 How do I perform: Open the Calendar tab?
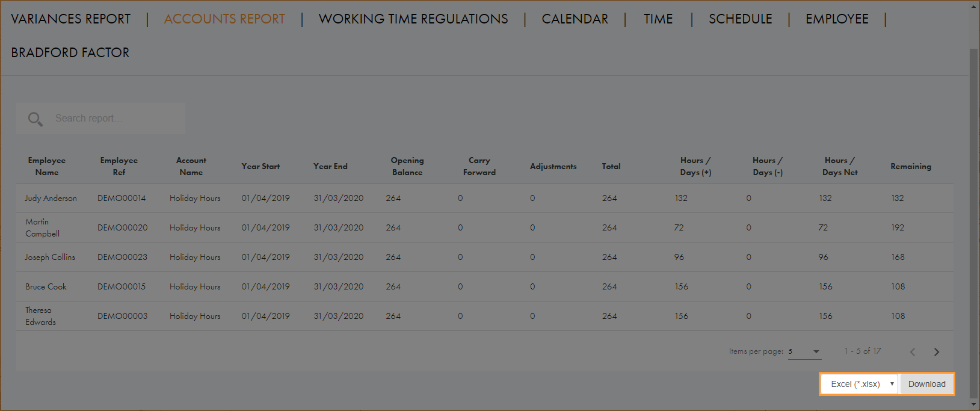(x=575, y=19)
